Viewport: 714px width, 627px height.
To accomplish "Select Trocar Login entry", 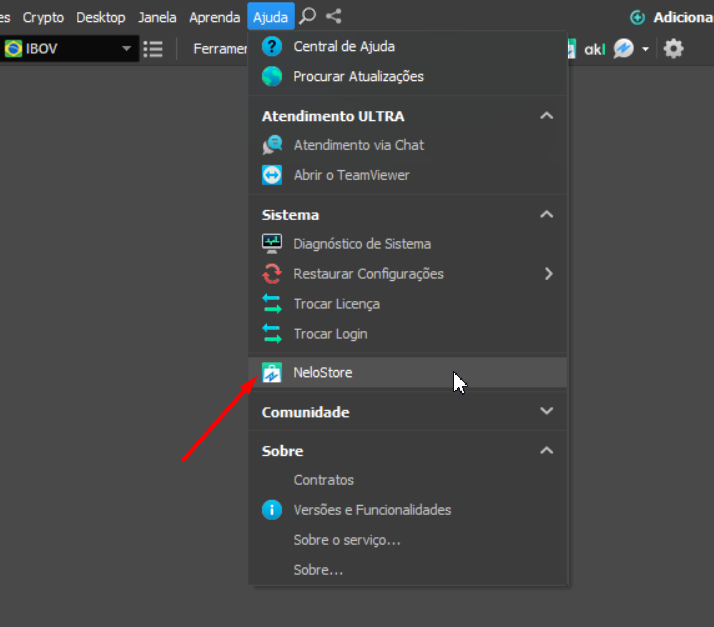I will click(x=408, y=334).
